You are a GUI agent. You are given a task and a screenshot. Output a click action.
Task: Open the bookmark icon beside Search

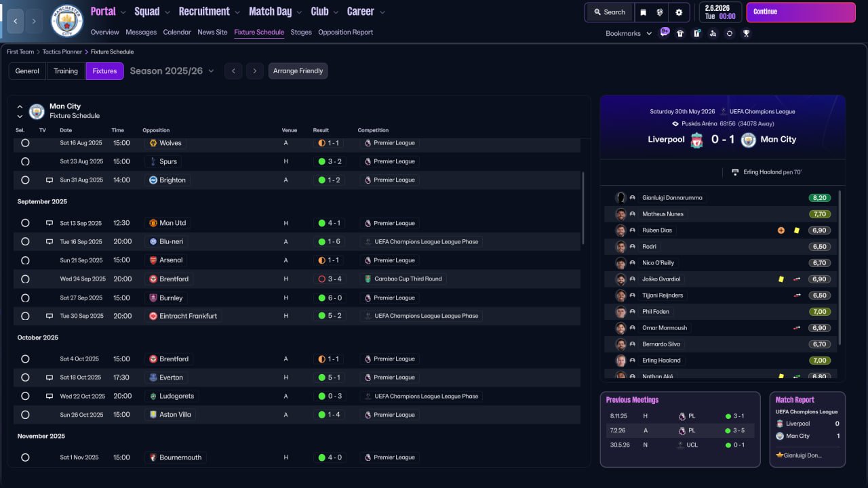tap(644, 12)
